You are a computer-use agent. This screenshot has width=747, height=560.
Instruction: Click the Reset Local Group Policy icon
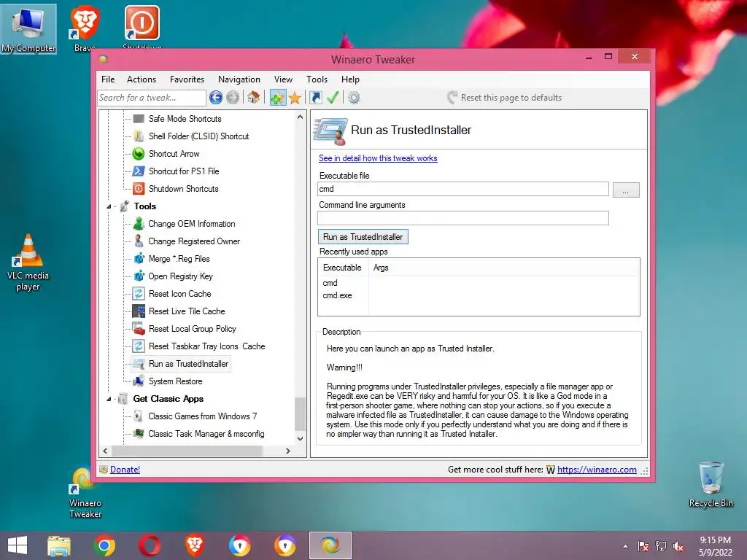click(x=139, y=329)
